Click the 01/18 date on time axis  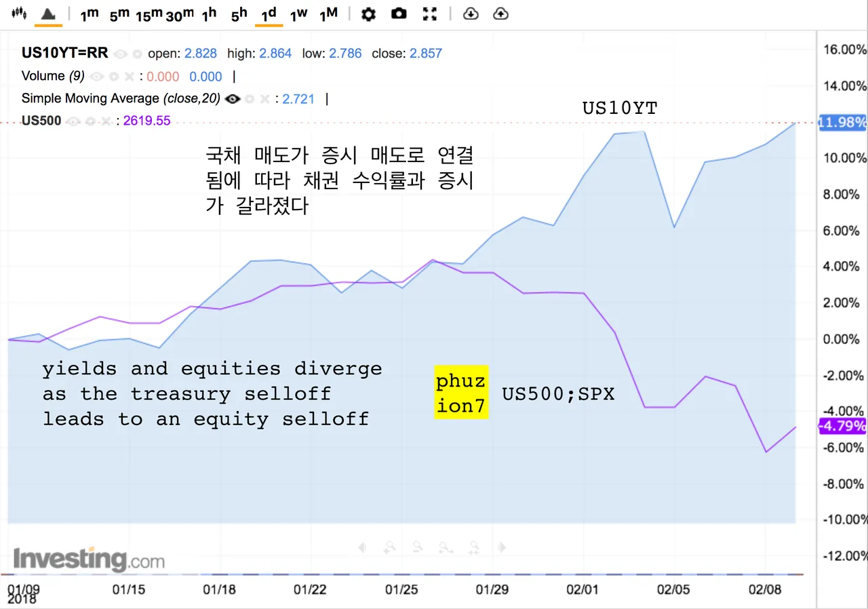point(219,589)
